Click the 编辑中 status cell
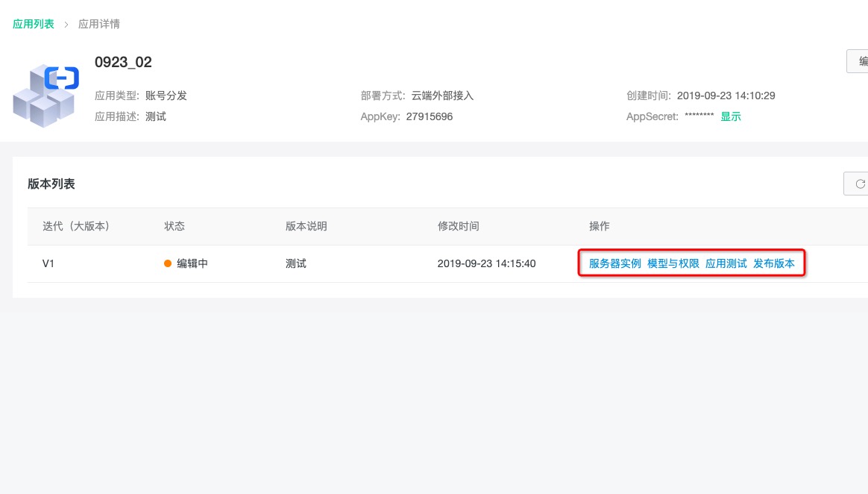Viewport: 868px width, 494px height. pyautogui.click(x=192, y=263)
